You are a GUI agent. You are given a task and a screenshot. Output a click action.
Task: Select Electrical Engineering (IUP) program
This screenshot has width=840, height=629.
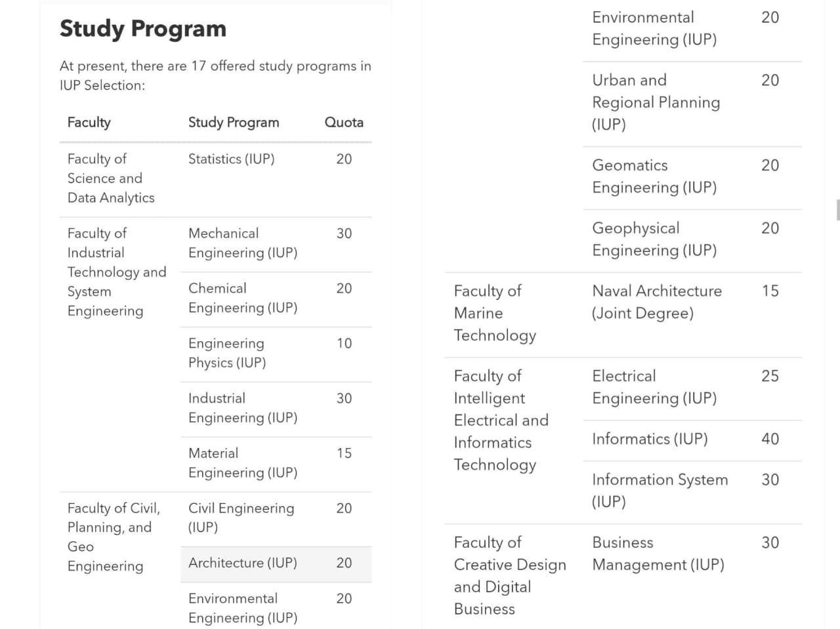click(x=654, y=387)
